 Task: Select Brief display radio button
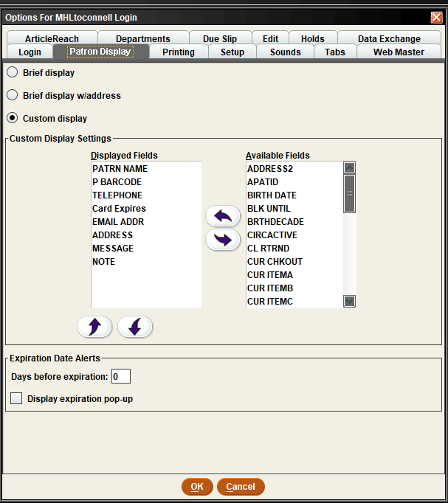pyautogui.click(x=13, y=72)
